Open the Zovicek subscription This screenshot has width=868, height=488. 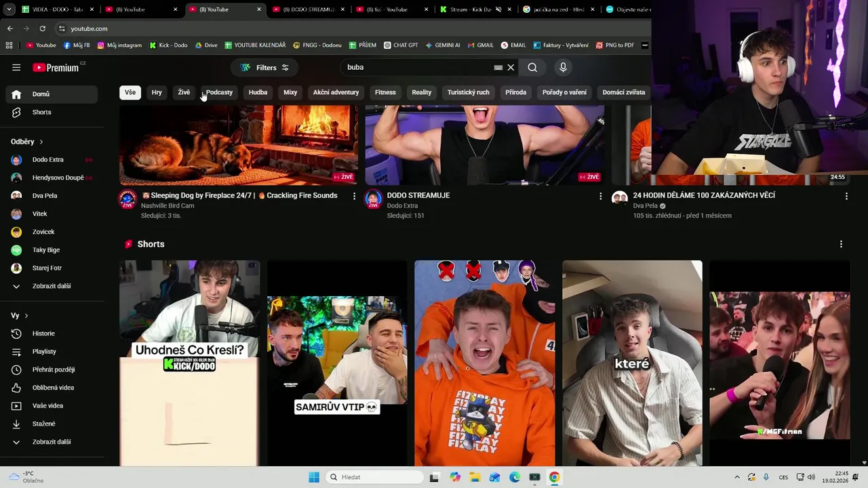pyautogui.click(x=52, y=232)
